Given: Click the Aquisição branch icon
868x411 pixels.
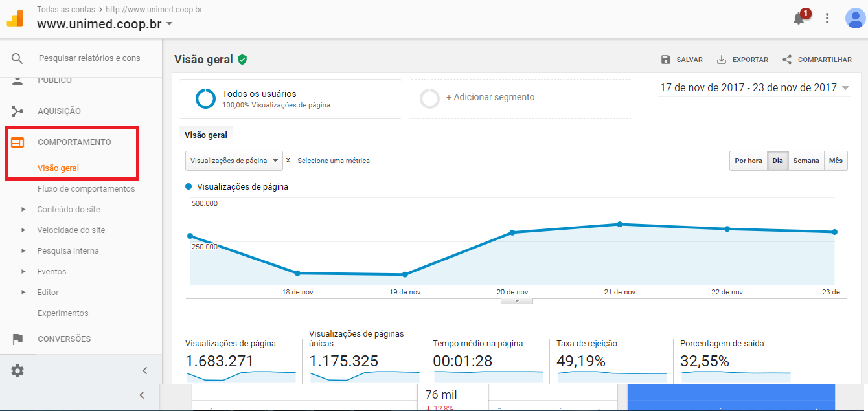Looking at the screenshot, I should point(17,111).
